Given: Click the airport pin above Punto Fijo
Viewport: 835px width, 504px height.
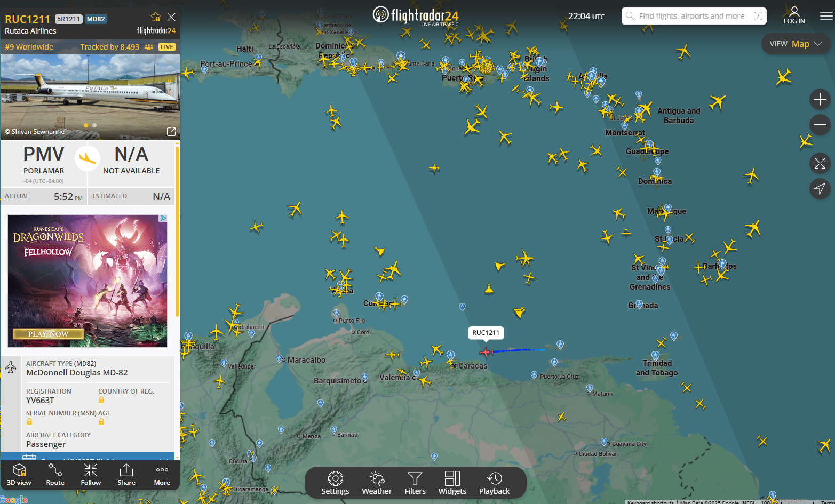Looking at the screenshot, I should pyautogui.click(x=336, y=313).
